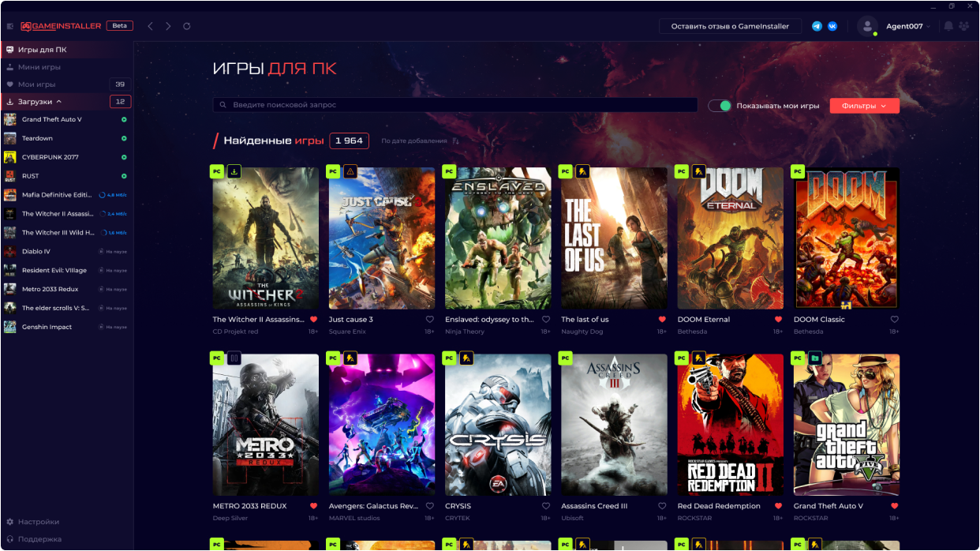Open the user avatar profile picture
Image resolution: width=980 pixels, height=551 pixels.
click(867, 26)
